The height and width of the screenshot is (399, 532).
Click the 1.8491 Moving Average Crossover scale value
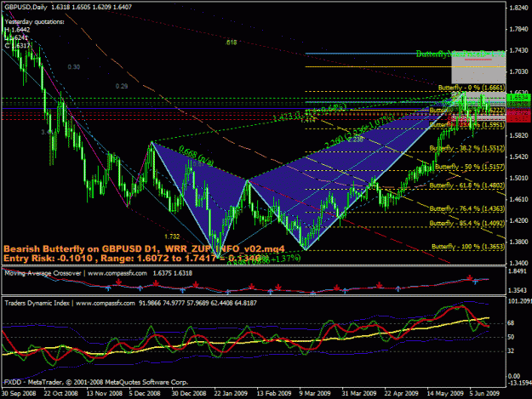[518, 271]
